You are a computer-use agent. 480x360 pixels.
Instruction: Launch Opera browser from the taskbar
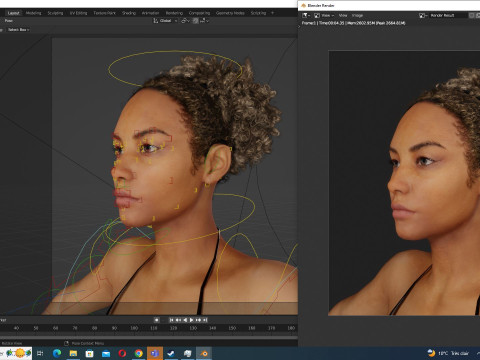click(x=122, y=353)
